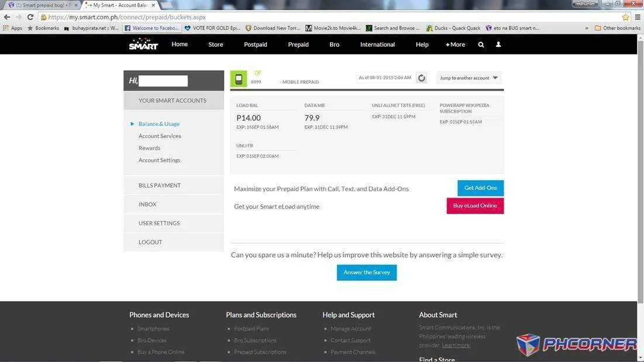Open the search magnifier icon in the navbar
This screenshot has width=644, height=362.
pos(481,44)
